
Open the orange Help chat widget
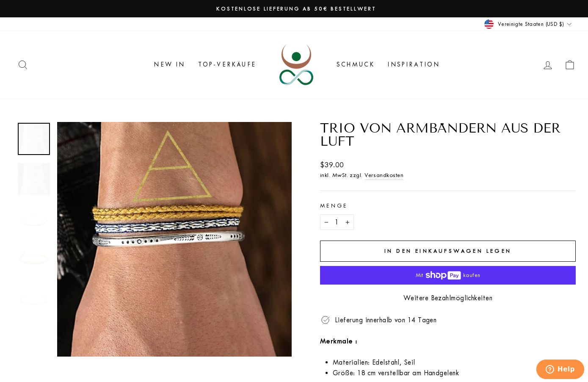click(560, 369)
